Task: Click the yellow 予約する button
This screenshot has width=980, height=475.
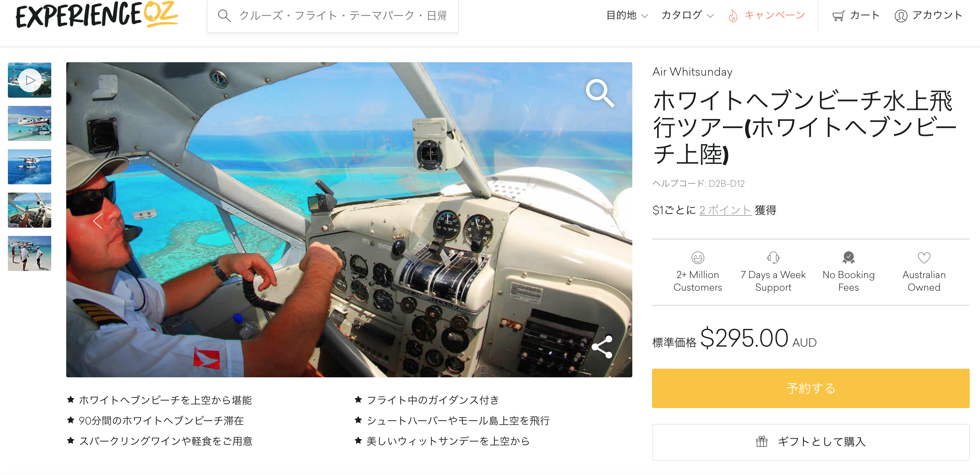Action: (x=810, y=388)
